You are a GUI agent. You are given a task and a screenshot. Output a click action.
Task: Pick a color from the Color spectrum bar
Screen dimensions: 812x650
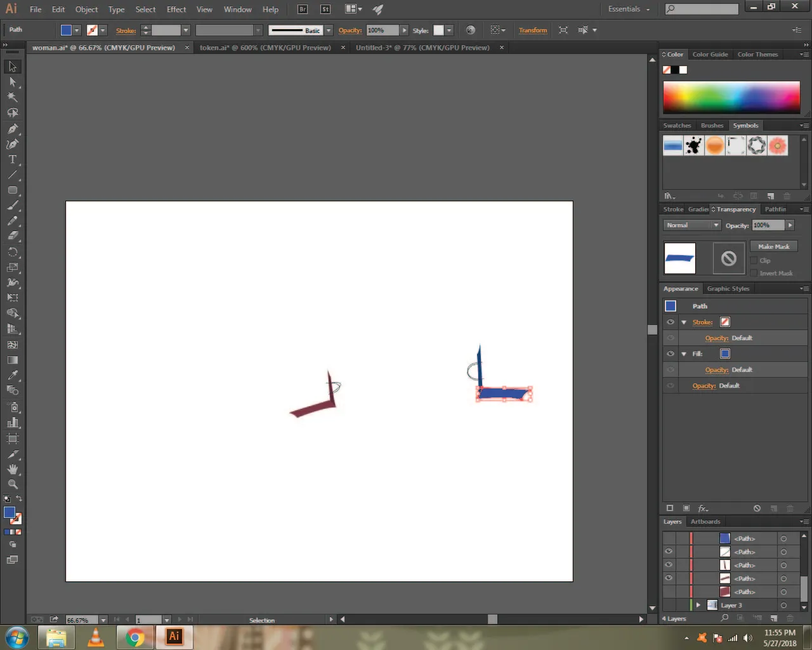coord(731,97)
